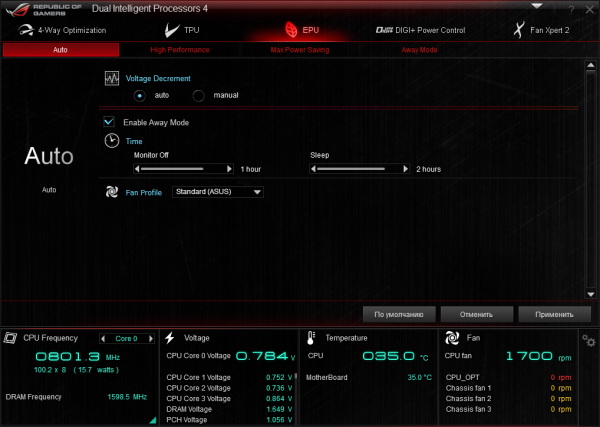Choose manual voltage decrement radio button

coord(198,96)
